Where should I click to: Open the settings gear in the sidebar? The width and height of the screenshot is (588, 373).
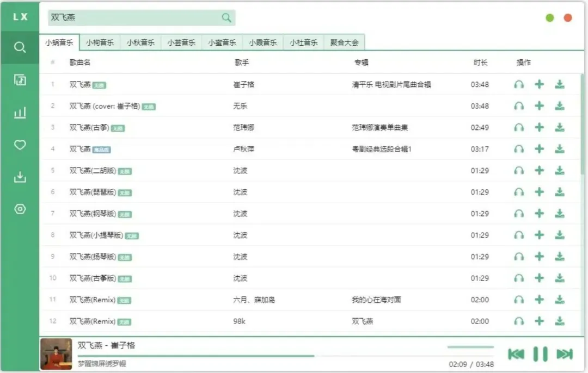point(20,209)
